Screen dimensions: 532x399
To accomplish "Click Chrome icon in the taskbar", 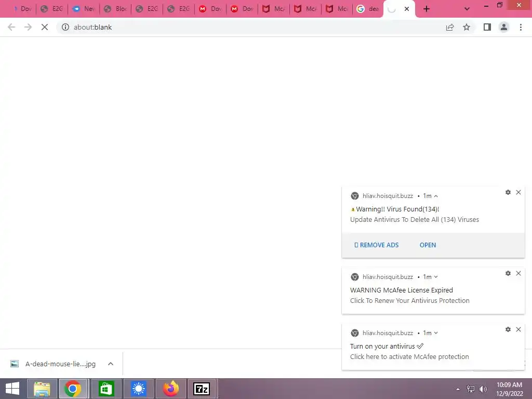I will [x=73, y=389].
